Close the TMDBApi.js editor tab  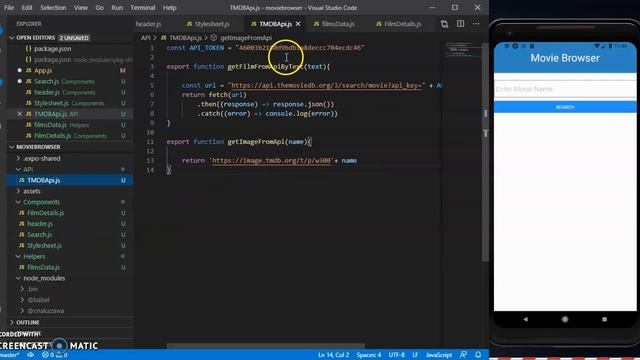click(x=298, y=24)
